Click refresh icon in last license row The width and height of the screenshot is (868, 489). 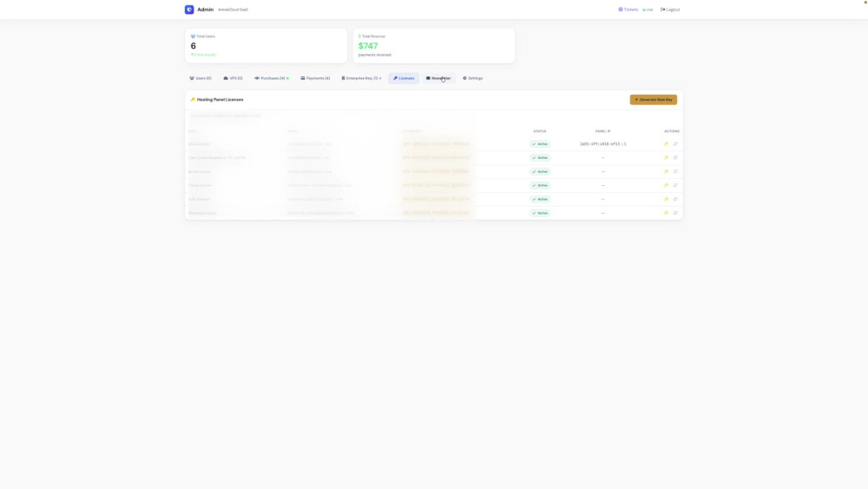[675, 213]
